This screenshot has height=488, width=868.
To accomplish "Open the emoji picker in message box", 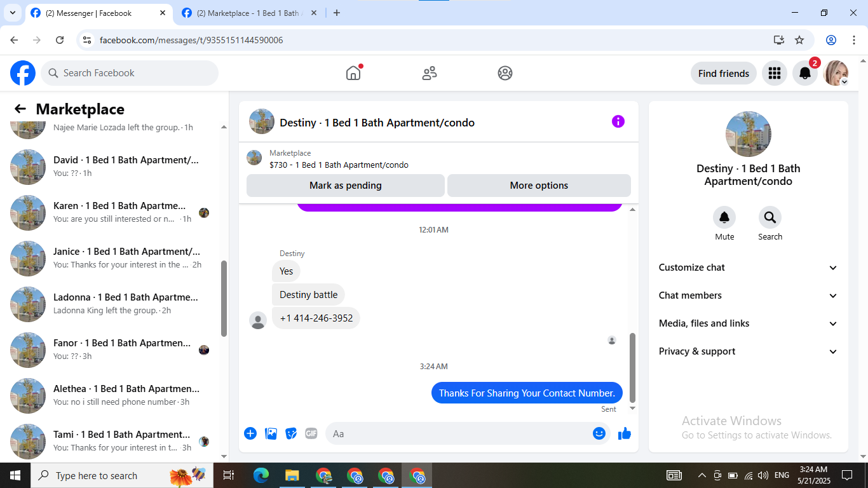I will (599, 433).
